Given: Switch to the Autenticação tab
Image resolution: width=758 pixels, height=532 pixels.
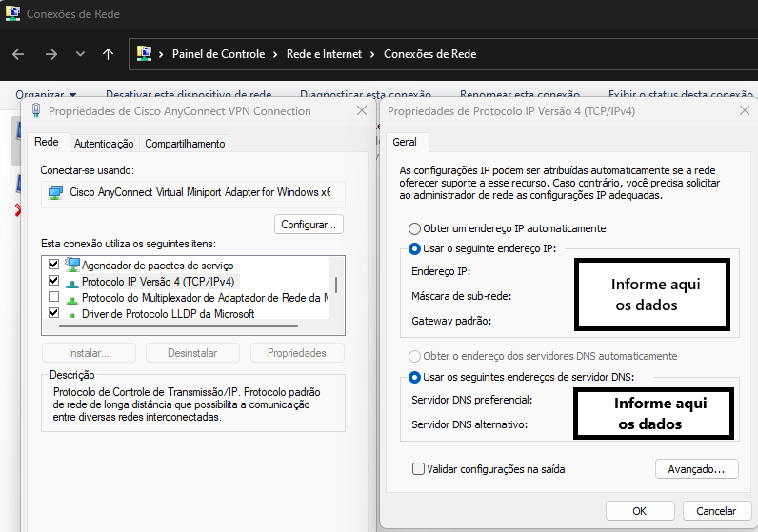Looking at the screenshot, I should click(104, 144).
